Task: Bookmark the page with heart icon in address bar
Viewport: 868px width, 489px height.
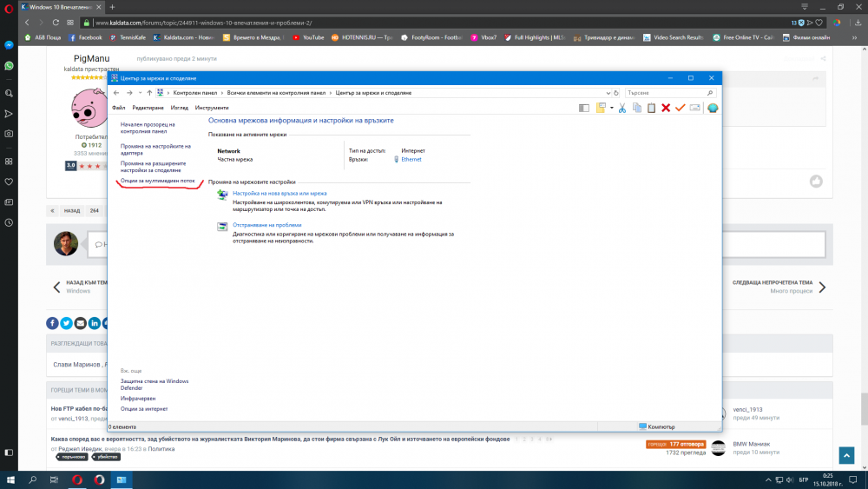Action: (819, 23)
